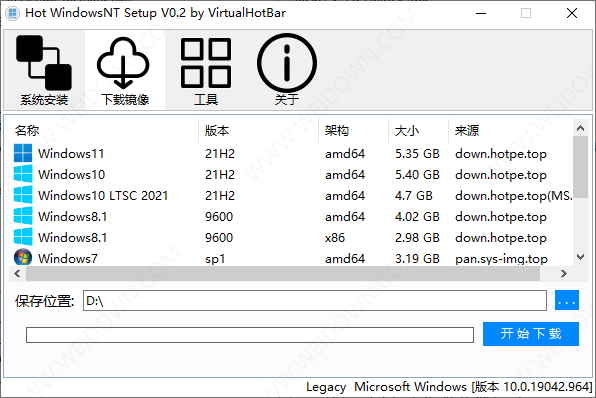596x398 pixels.
Task: Open the 系统安装 system install tab
Action: coord(44,70)
